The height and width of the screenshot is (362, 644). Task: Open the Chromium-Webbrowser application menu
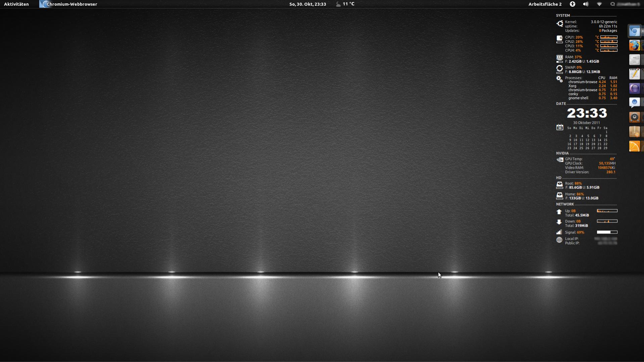(x=68, y=4)
